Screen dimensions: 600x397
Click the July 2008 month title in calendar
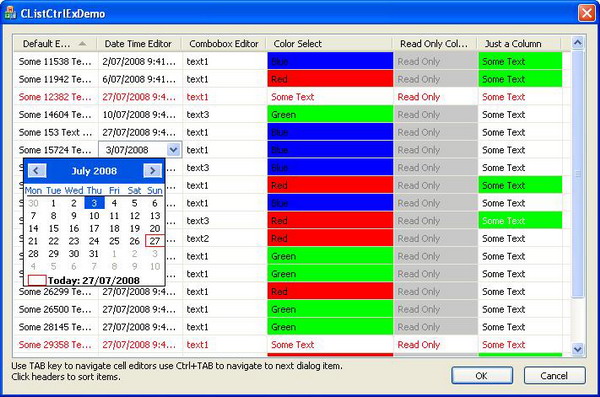tap(94, 171)
